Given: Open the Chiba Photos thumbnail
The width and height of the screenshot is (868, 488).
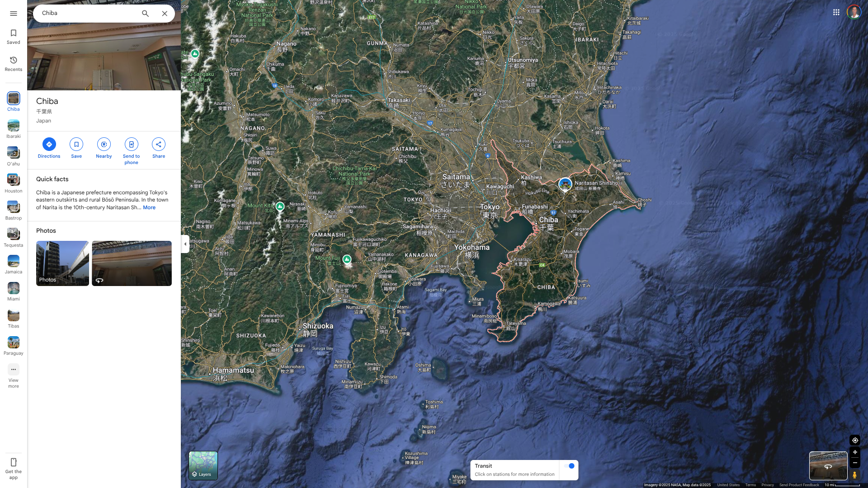Looking at the screenshot, I should pyautogui.click(x=62, y=263).
